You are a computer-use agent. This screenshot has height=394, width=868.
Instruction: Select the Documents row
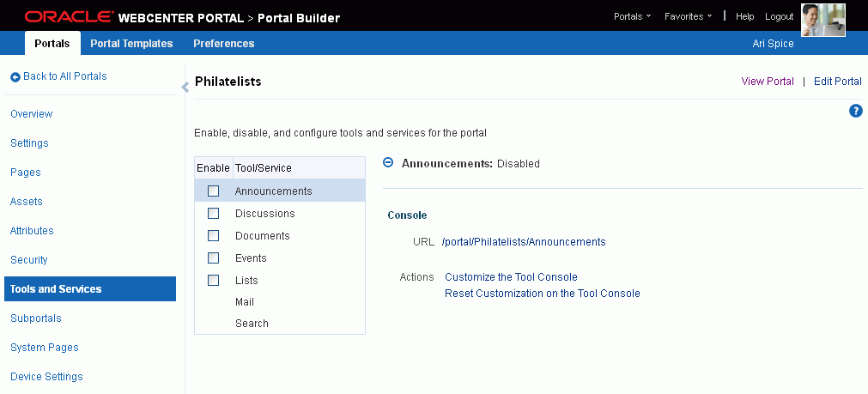280,236
